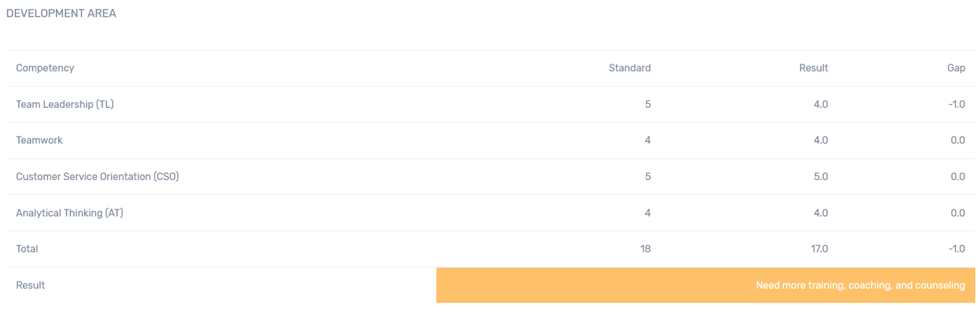
Task: Click the Result label in bottom row
Action: point(31,285)
